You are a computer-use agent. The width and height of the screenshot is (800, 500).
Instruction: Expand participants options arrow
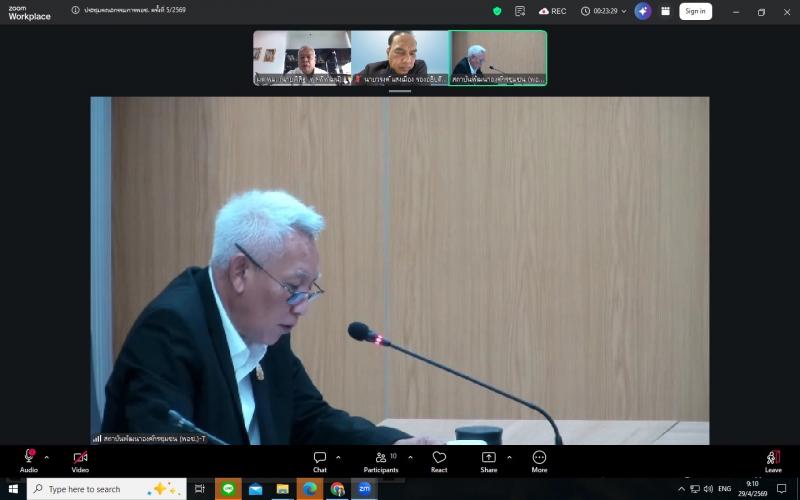point(411,457)
